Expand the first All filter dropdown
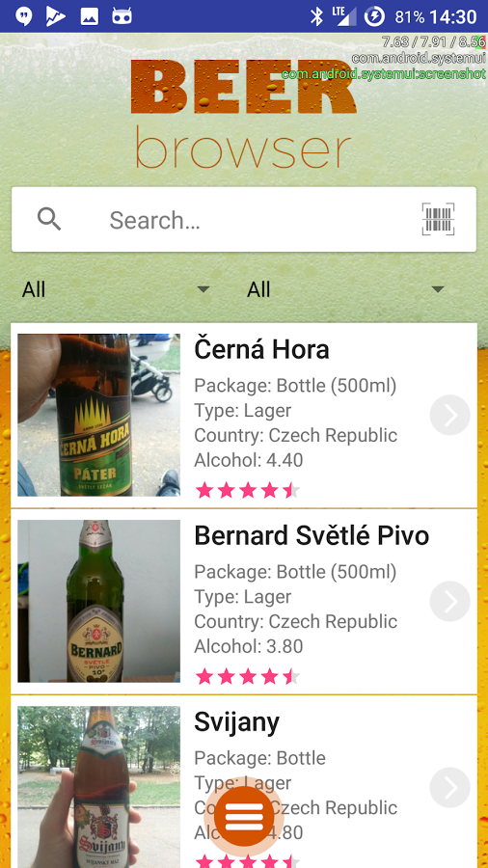 pos(116,289)
